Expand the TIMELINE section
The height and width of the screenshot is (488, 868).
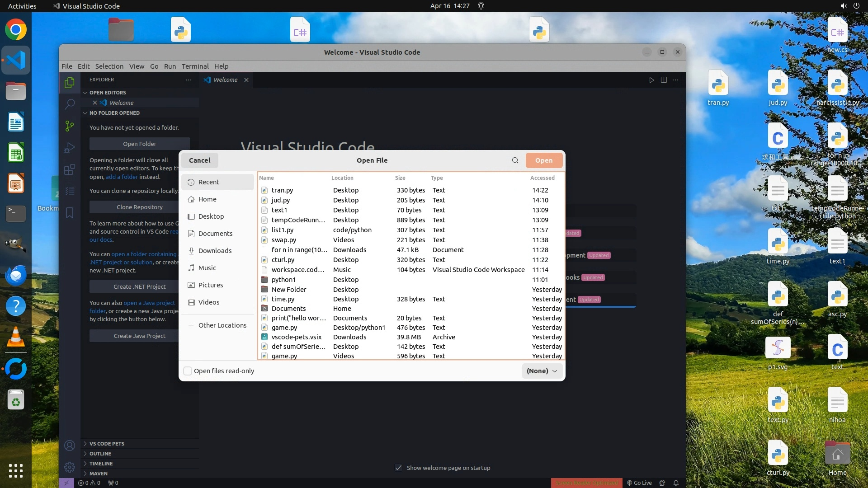(101, 464)
